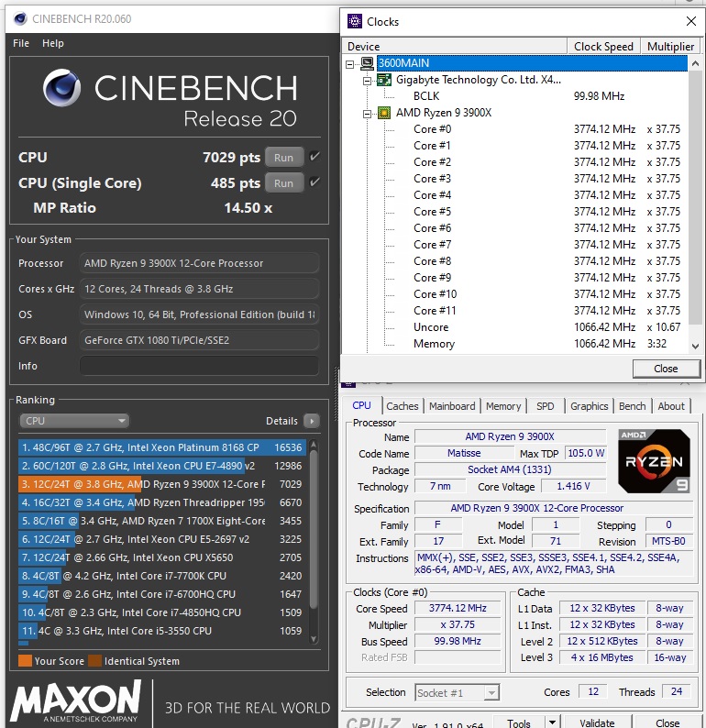Click the Validate button in CPU-Z
Screen dimensions: 706x728
[x=597, y=722]
